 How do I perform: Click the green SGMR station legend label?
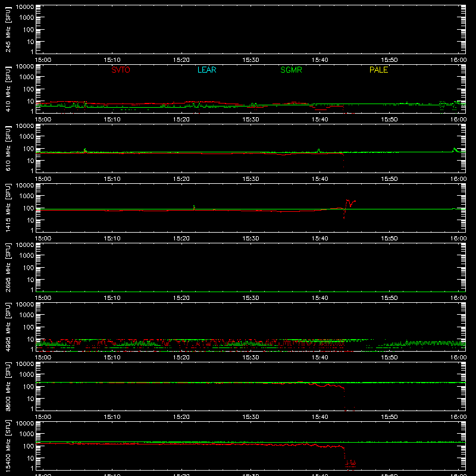(291, 70)
